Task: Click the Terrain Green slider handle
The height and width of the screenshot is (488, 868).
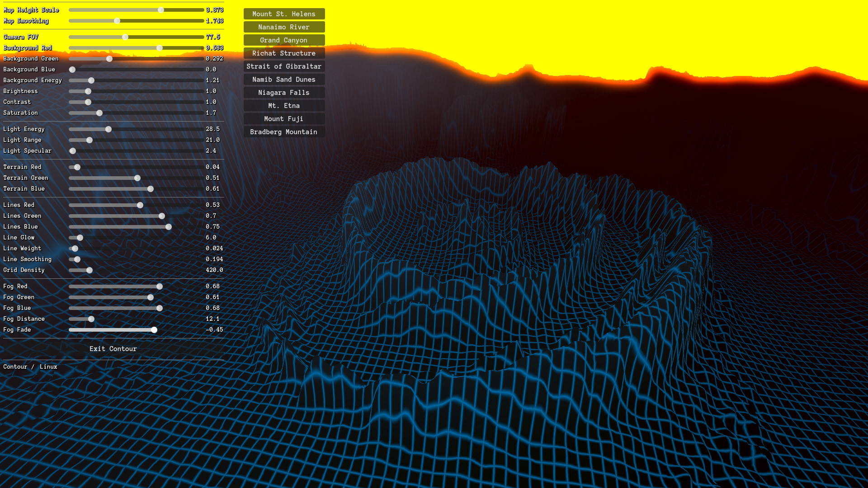Action: [137, 178]
